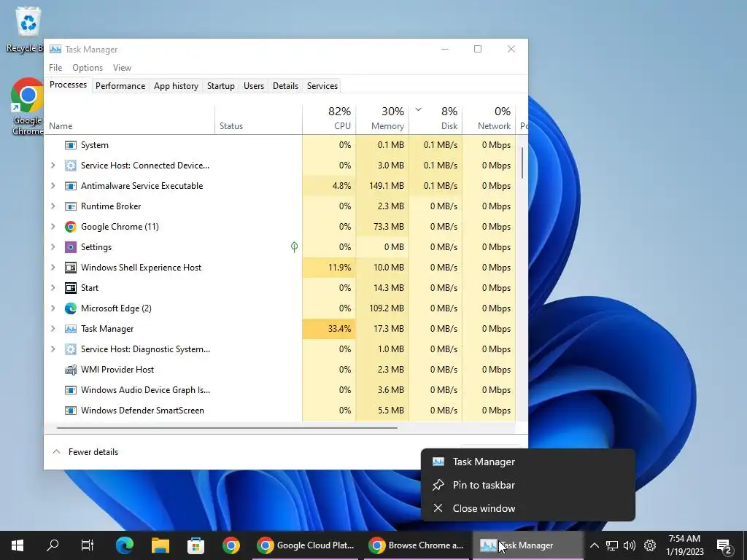The height and width of the screenshot is (560, 747).
Task: Sort by the CPU column header
Action: coord(329,117)
